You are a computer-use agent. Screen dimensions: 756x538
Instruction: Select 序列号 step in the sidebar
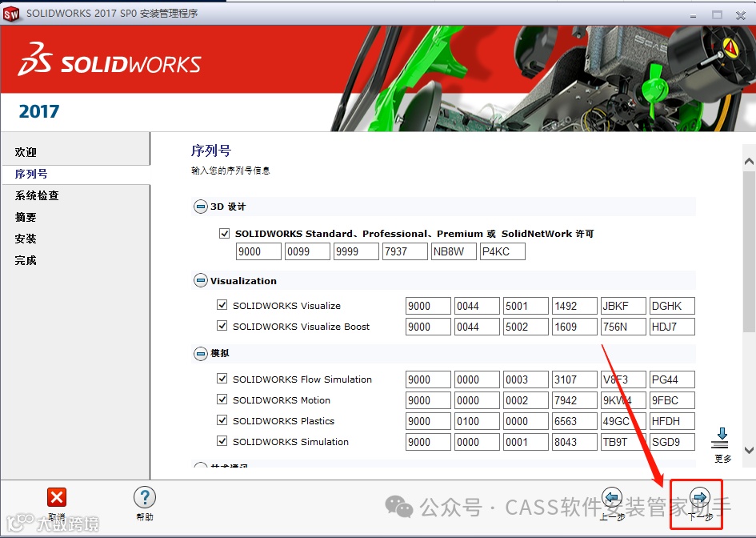(x=31, y=174)
